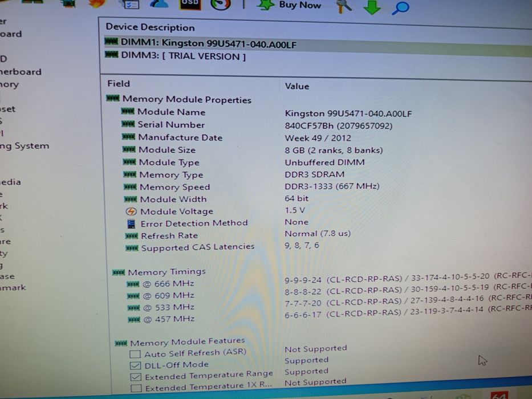
Task: Click the blue magnifier search icon
Action: pos(400,7)
